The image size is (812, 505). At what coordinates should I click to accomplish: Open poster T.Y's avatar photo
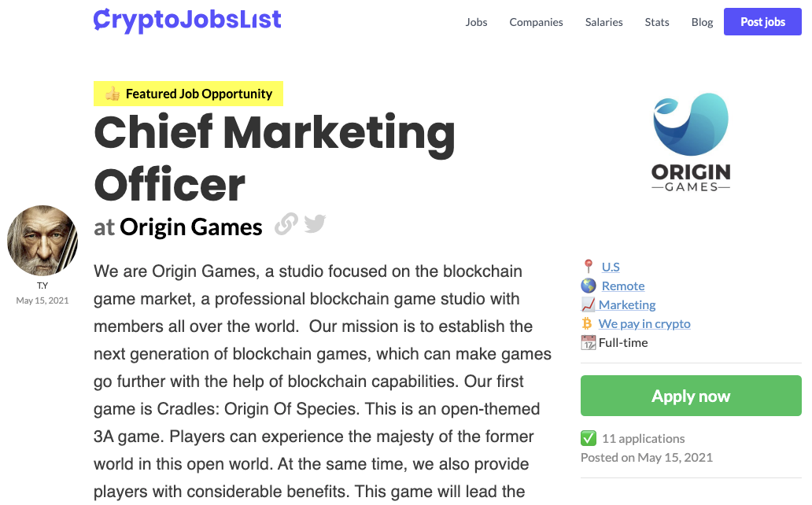(42, 241)
